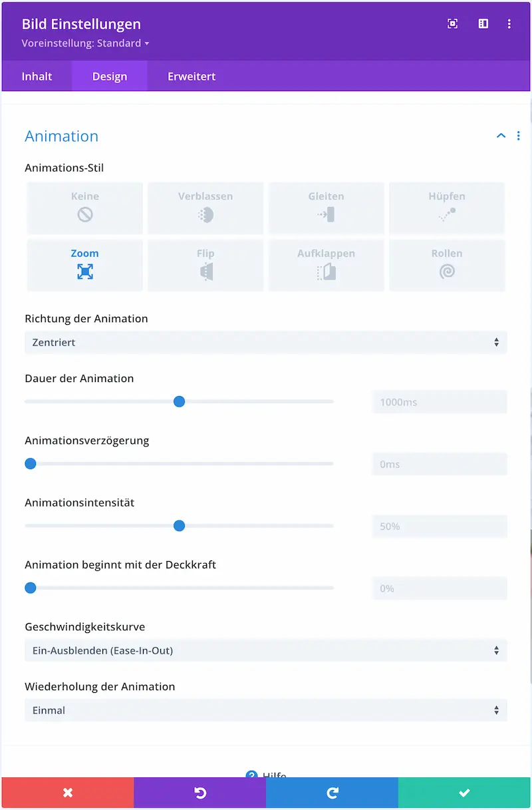532x810 pixels.
Task: Disable animation by choosing Keine
Action: [x=84, y=206]
